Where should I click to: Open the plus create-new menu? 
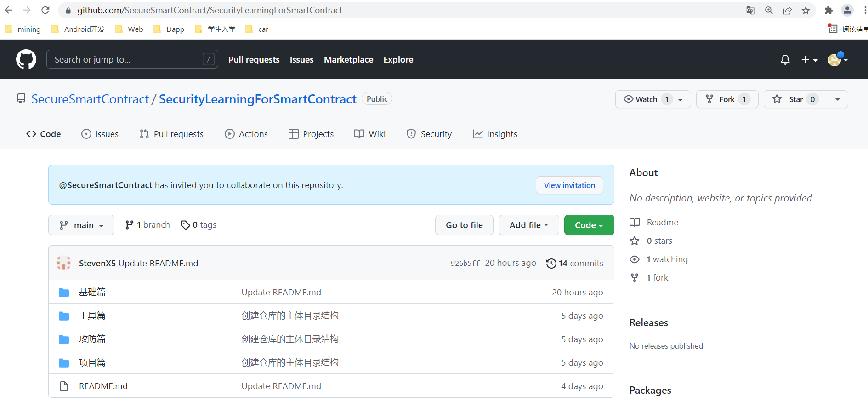[809, 60]
